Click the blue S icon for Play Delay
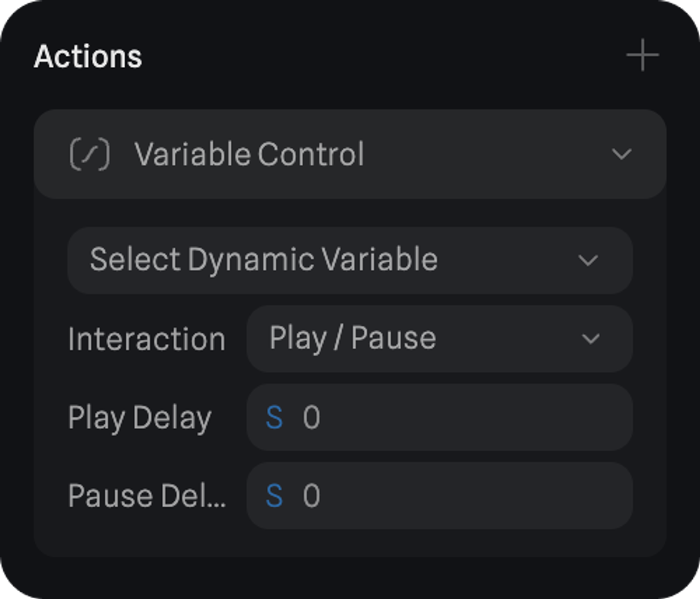The image size is (700, 599). [x=274, y=417]
